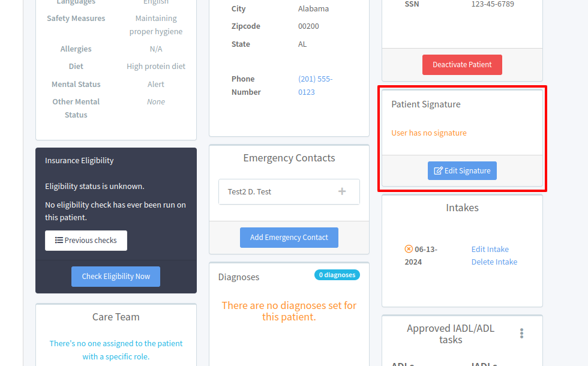
Task: Expand the Test2 D. Test emergency contact
Action: click(342, 192)
